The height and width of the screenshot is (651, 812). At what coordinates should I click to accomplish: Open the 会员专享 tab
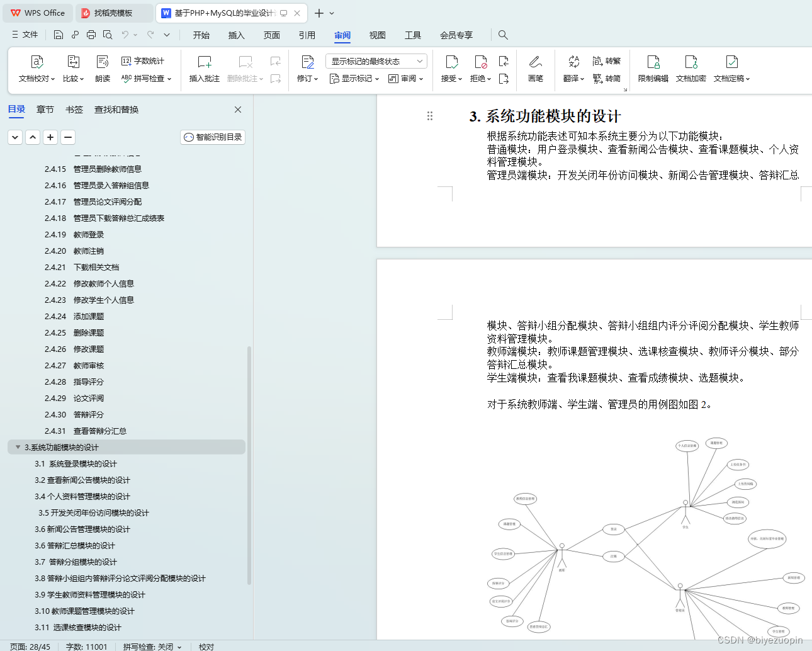coord(456,35)
